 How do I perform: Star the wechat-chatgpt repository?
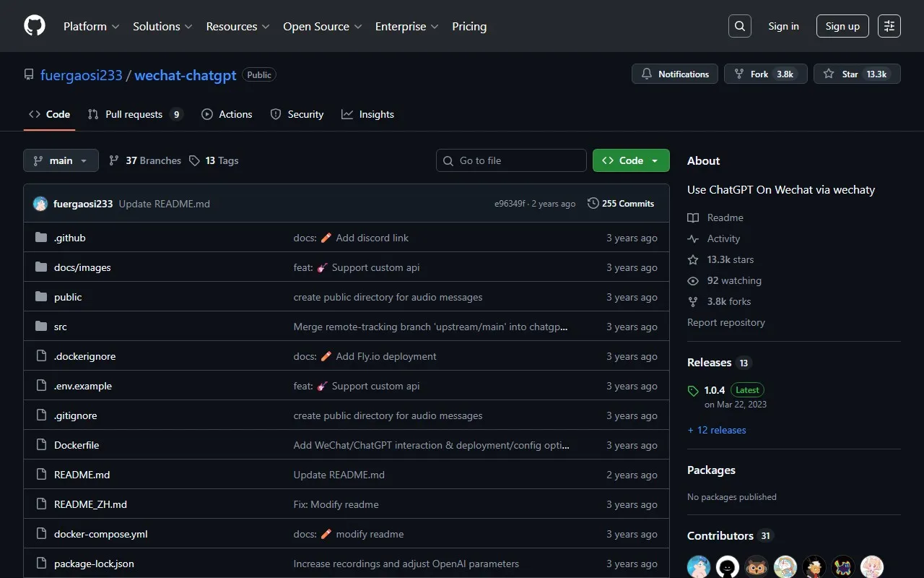tap(857, 74)
